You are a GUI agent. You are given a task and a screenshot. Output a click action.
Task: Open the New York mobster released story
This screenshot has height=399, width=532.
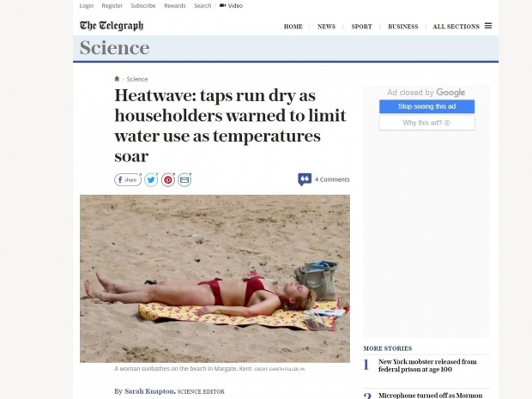pyautogui.click(x=427, y=366)
